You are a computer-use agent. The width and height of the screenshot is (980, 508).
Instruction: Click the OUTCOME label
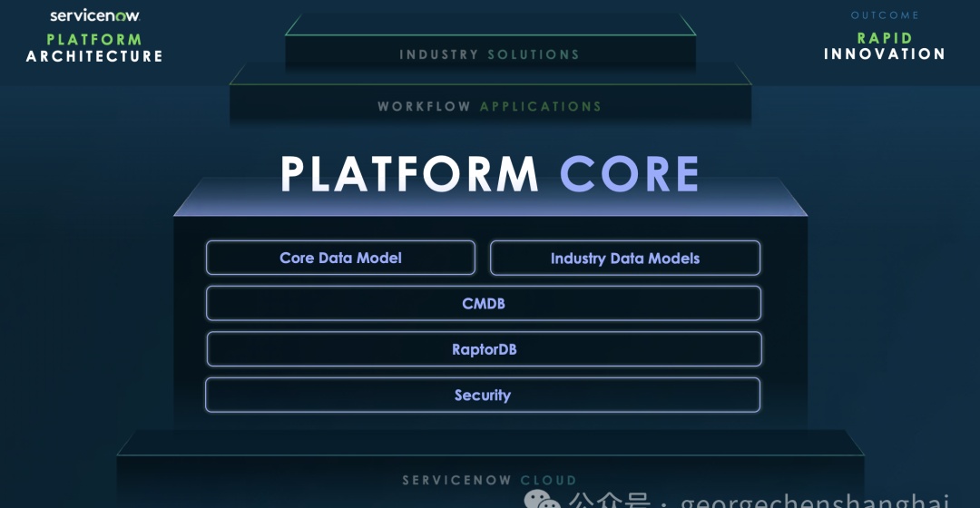click(885, 15)
